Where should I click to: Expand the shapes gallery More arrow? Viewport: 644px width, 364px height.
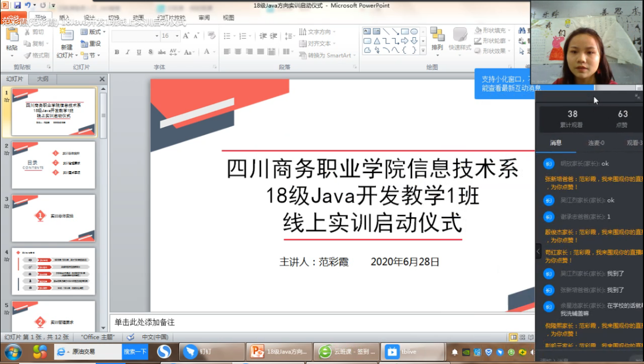423,50
